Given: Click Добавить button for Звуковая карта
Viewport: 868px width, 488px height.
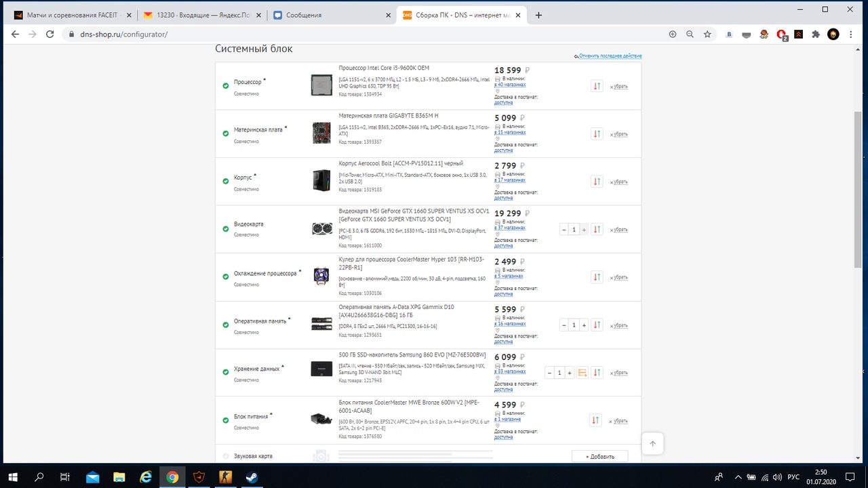Looking at the screenshot, I should pyautogui.click(x=599, y=456).
